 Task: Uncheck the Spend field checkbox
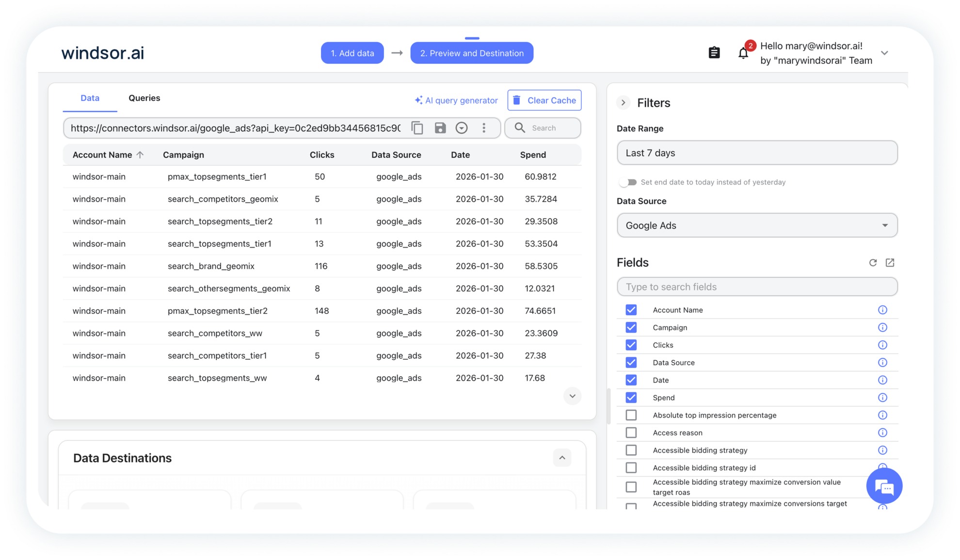(631, 398)
